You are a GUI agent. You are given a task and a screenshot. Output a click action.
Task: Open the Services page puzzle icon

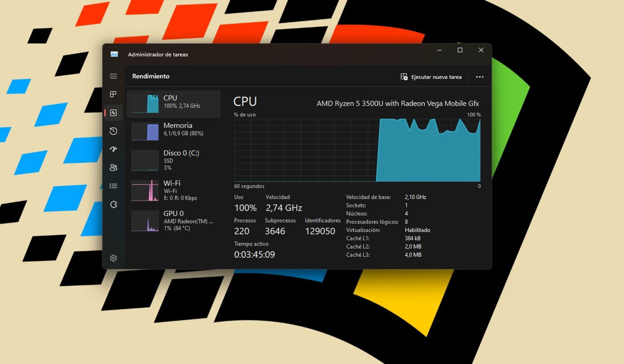(x=114, y=204)
